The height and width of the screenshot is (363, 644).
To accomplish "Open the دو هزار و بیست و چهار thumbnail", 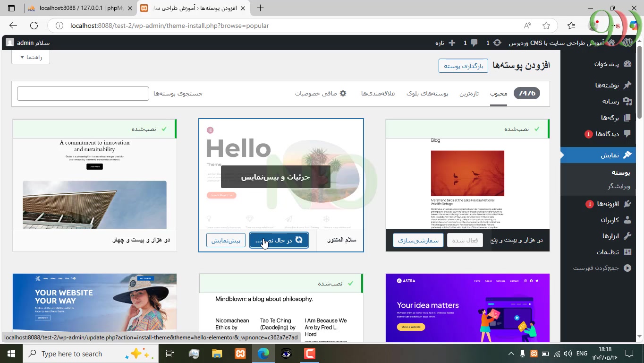I will (94, 183).
